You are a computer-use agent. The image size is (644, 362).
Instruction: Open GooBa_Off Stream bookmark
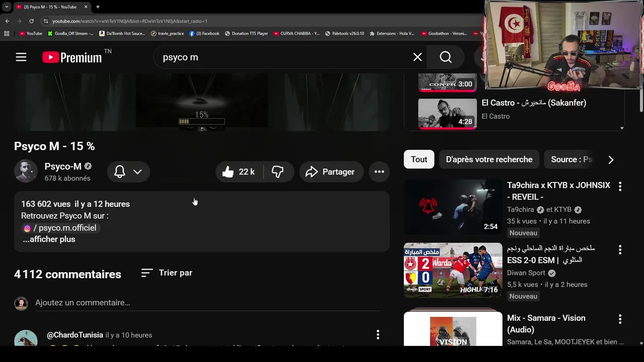pos(70,34)
